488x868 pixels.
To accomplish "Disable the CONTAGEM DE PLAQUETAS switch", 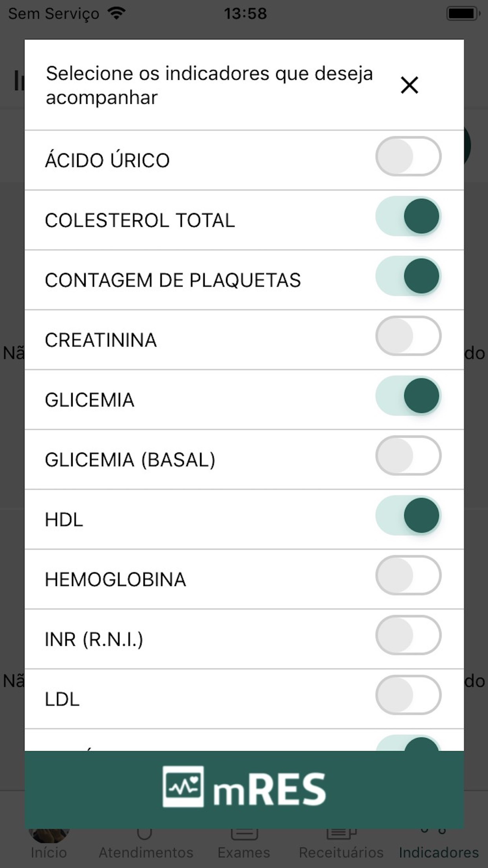I will pyautogui.click(x=408, y=276).
